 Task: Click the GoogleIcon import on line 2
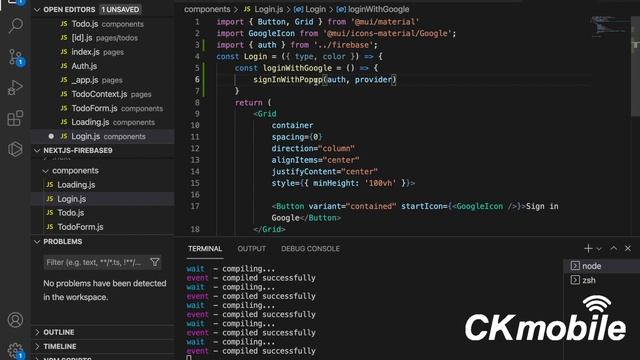271,33
